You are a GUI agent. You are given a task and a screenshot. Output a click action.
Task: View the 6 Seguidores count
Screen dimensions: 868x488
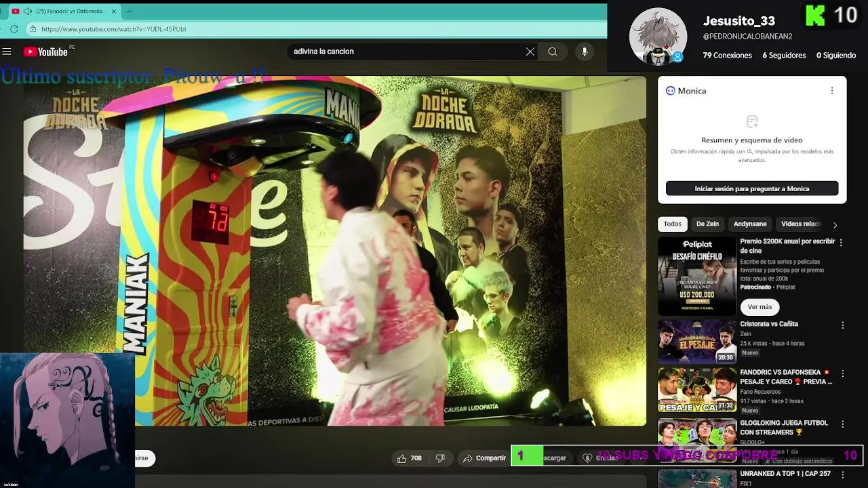point(784,56)
